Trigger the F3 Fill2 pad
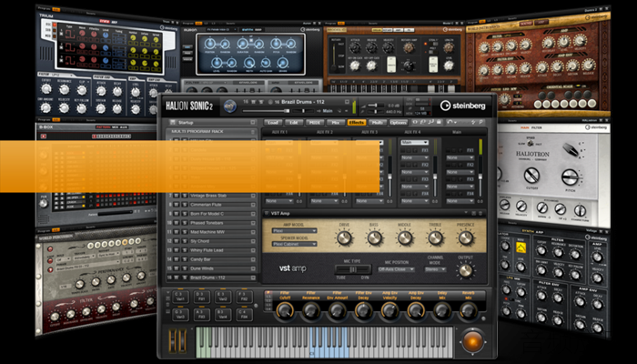Screen dimensions: 637x364 click(x=244, y=296)
